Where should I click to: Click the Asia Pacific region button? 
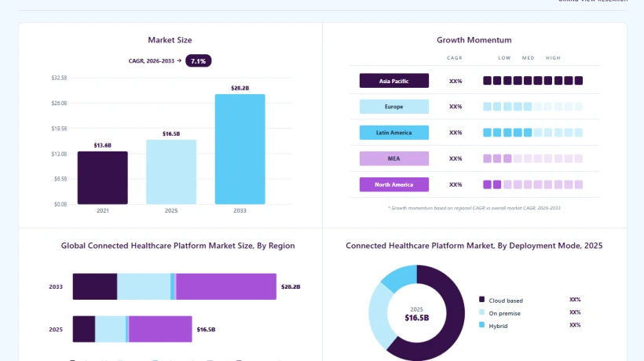394,81
